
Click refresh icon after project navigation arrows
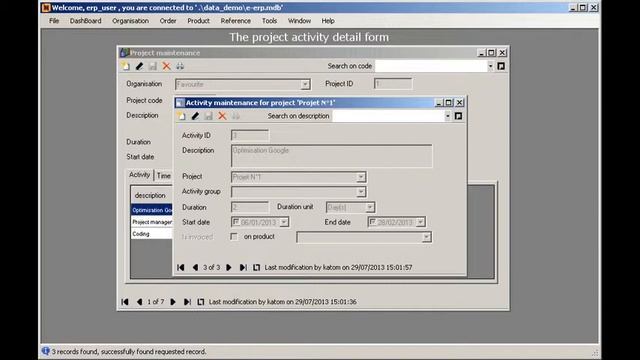(x=200, y=302)
